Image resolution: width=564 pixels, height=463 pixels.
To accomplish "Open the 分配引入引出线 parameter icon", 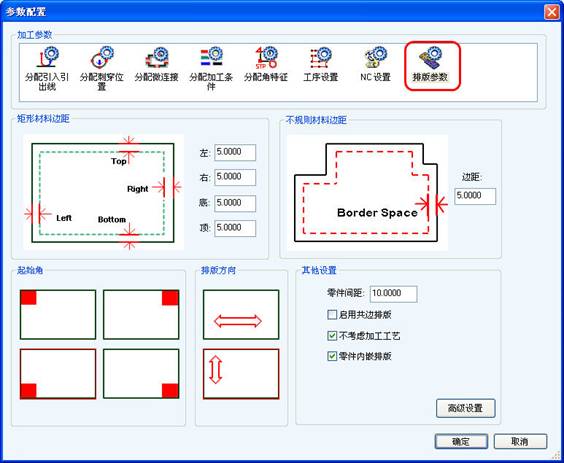I will [x=47, y=68].
